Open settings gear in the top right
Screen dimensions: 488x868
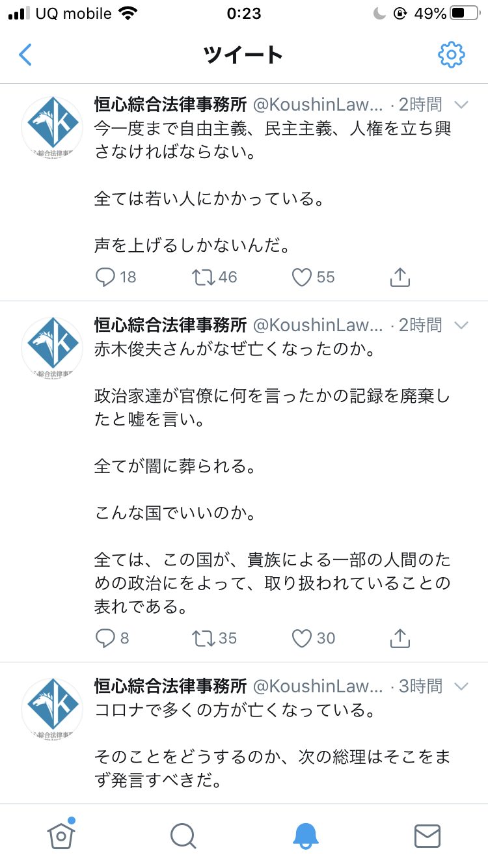[x=451, y=55]
